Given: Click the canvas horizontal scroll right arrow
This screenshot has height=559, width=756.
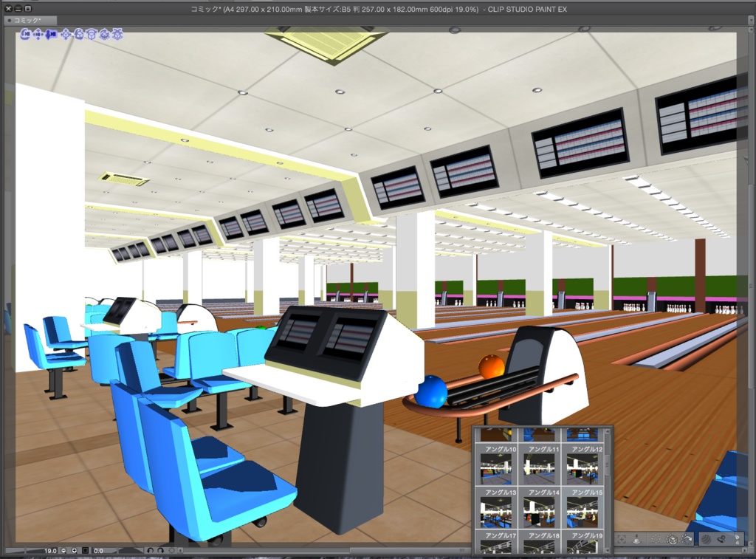Looking at the screenshot, I should click(x=744, y=550).
